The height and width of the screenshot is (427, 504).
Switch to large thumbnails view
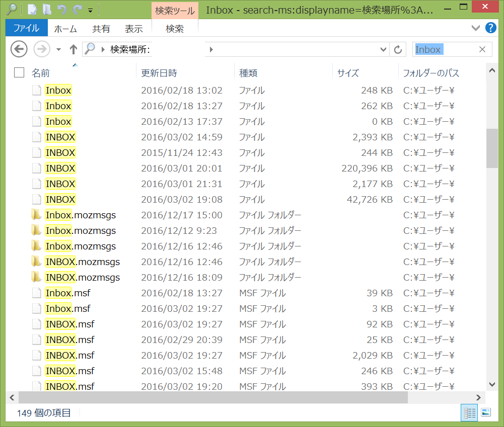485,412
